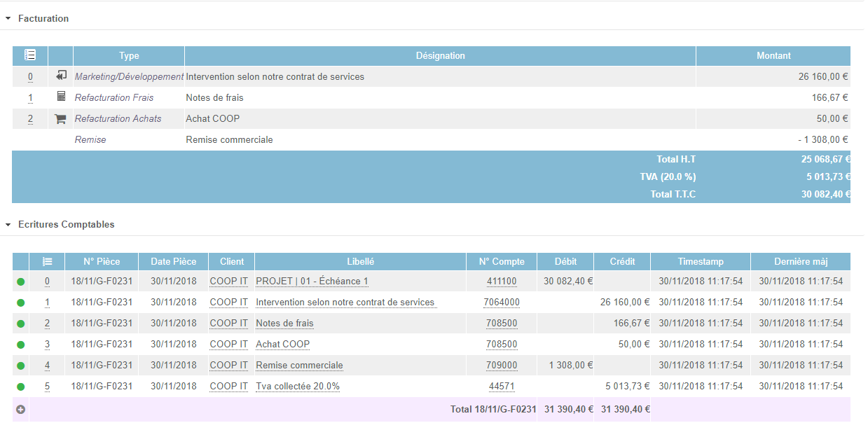
Task: Open the Remise commerciale entry label
Action: (299, 366)
